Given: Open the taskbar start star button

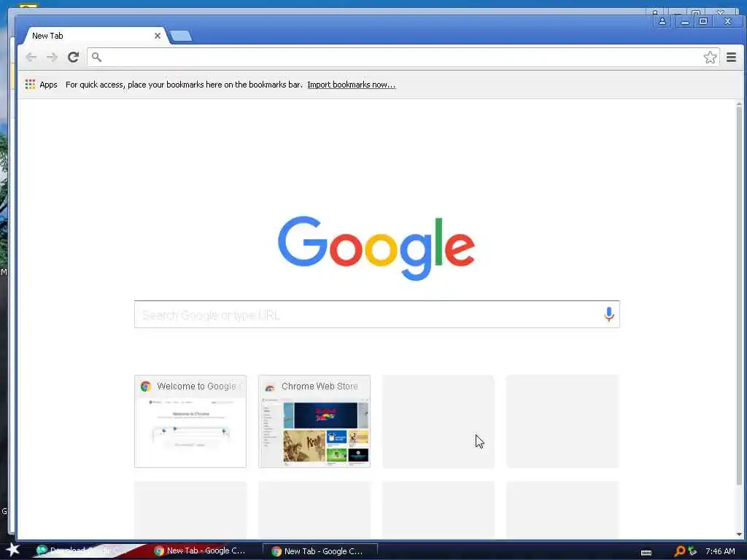Looking at the screenshot, I should 13,550.
